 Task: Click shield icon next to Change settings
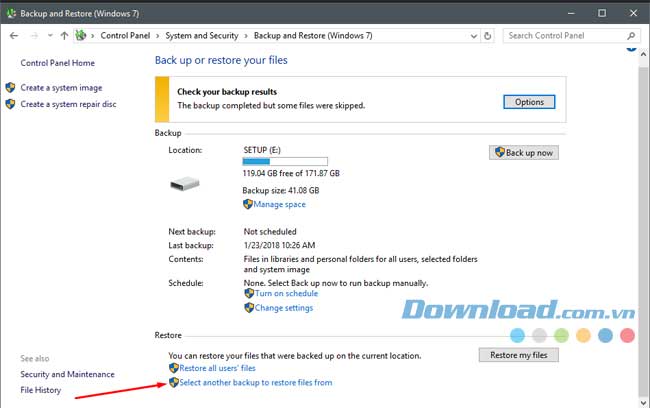[x=249, y=308]
